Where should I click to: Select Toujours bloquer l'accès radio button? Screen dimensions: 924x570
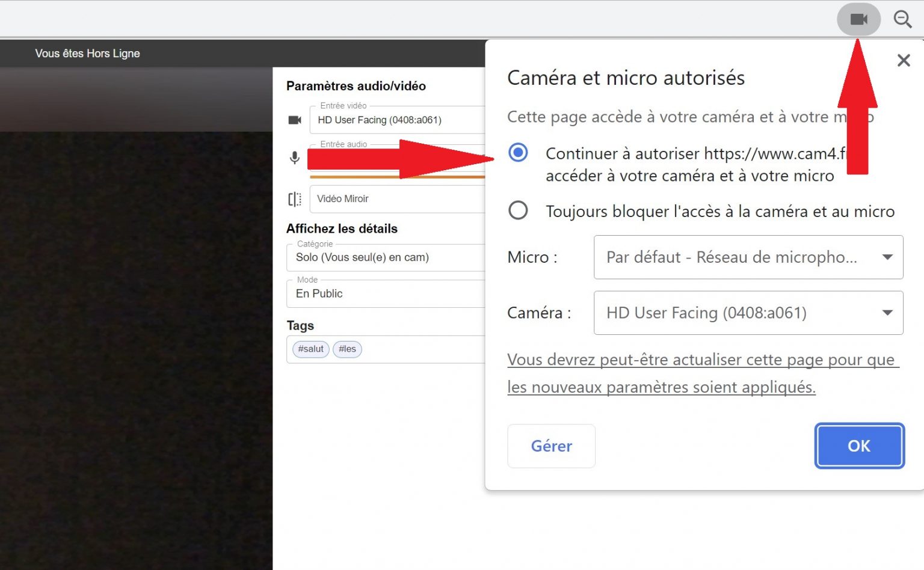pos(517,210)
